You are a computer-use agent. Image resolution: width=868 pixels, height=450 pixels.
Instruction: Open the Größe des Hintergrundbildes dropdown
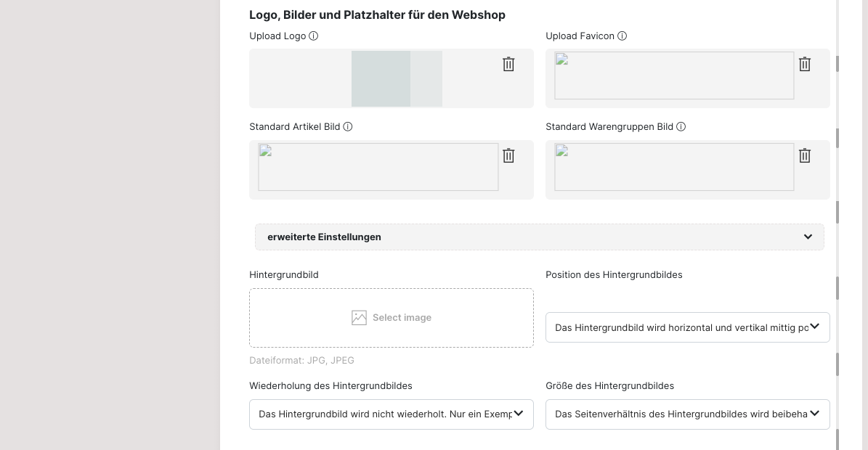click(687, 414)
